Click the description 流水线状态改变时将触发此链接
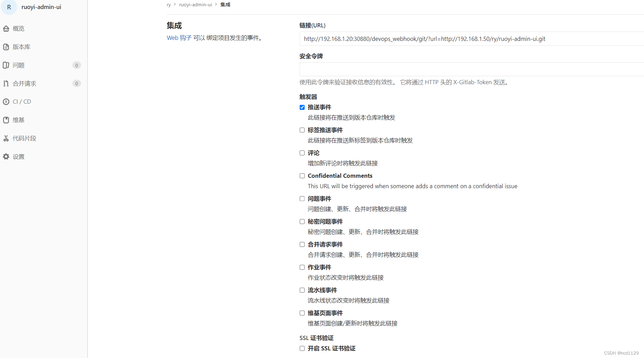Viewport: 644px width, 358px height. click(349, 301)
